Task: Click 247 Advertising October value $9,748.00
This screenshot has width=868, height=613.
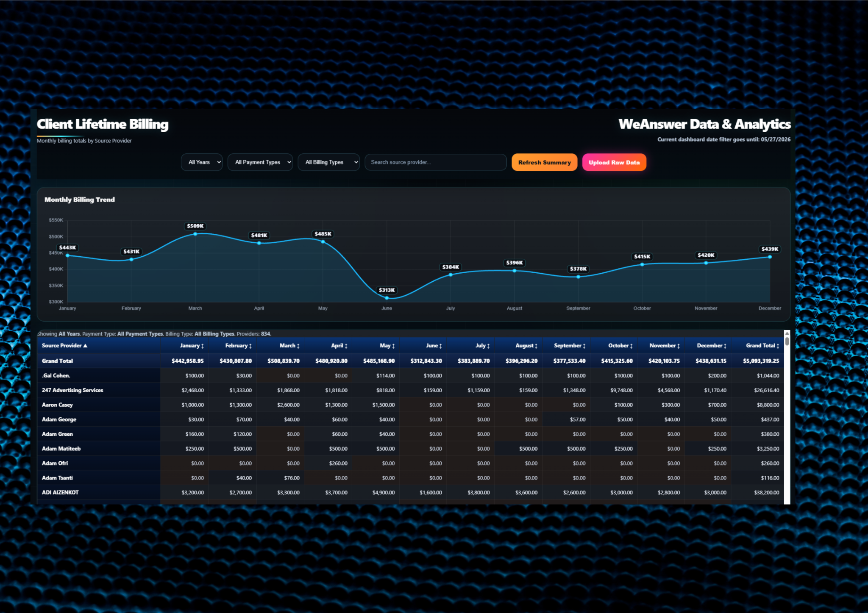Action: click(621, 390)
